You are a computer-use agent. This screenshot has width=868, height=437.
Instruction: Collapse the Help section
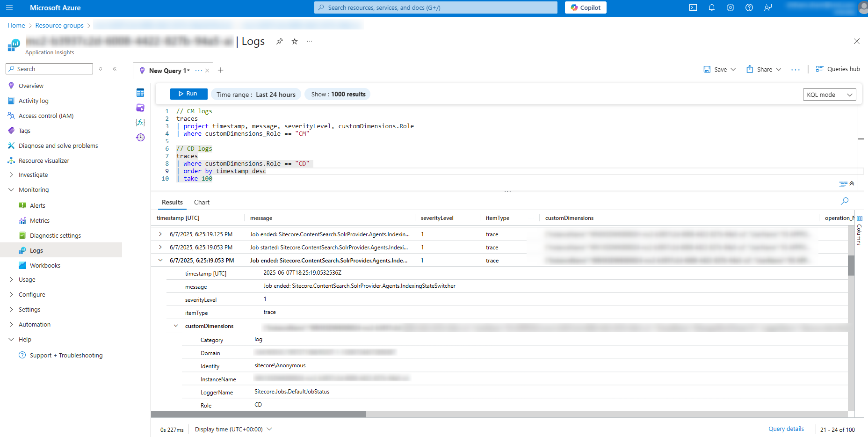pyautogui.click(x=11, y=339)
